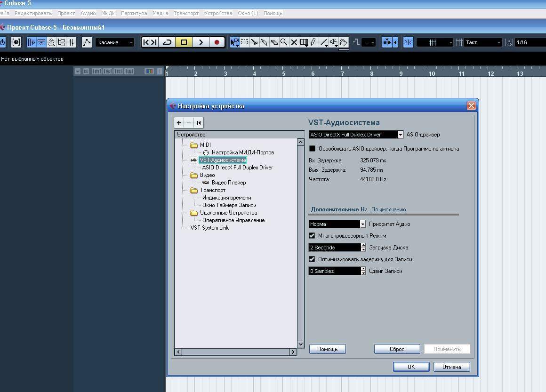Screen dimensions: 546x392
Task: Uncheck the Многопроцессорный Режим checkbox
Action: (312, 236)
